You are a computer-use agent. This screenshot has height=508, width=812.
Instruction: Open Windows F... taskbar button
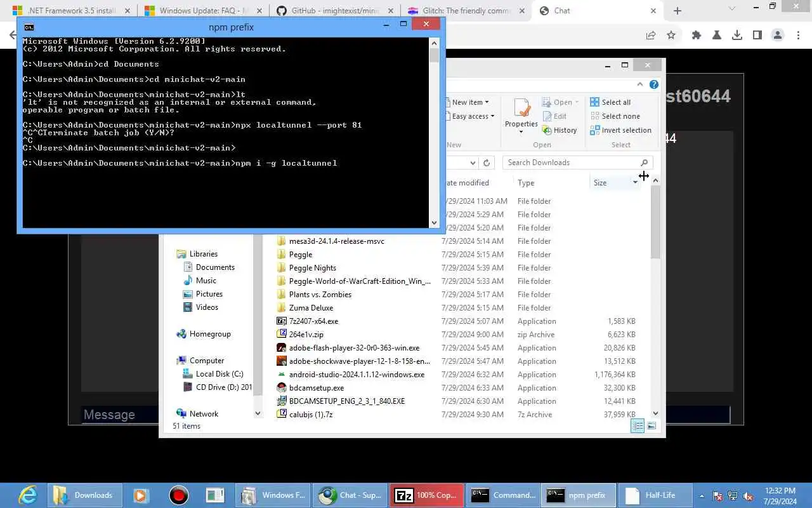click(273, 495)
